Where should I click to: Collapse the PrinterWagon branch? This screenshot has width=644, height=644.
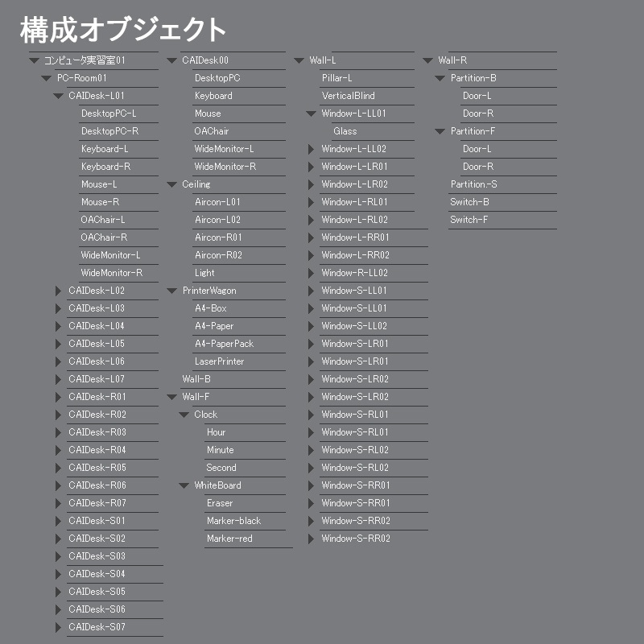pos(173,291)
